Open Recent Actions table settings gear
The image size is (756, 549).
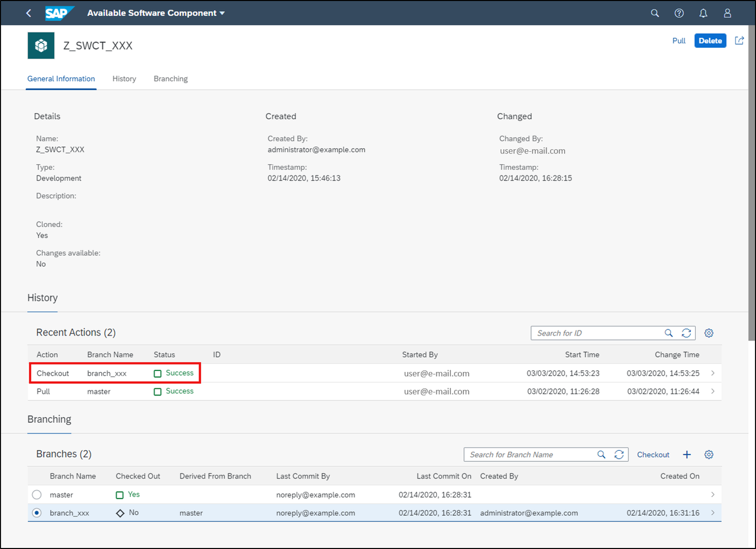point(709,333)
